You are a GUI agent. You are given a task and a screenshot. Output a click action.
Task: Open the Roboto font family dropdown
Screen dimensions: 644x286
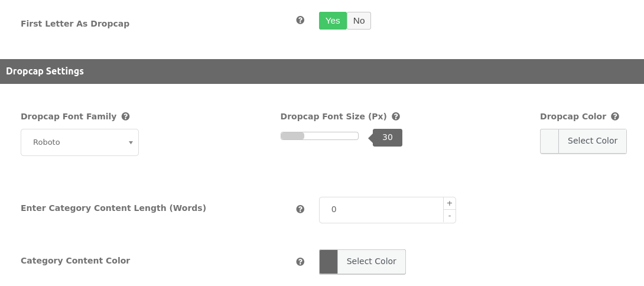[x=80, y=142]
